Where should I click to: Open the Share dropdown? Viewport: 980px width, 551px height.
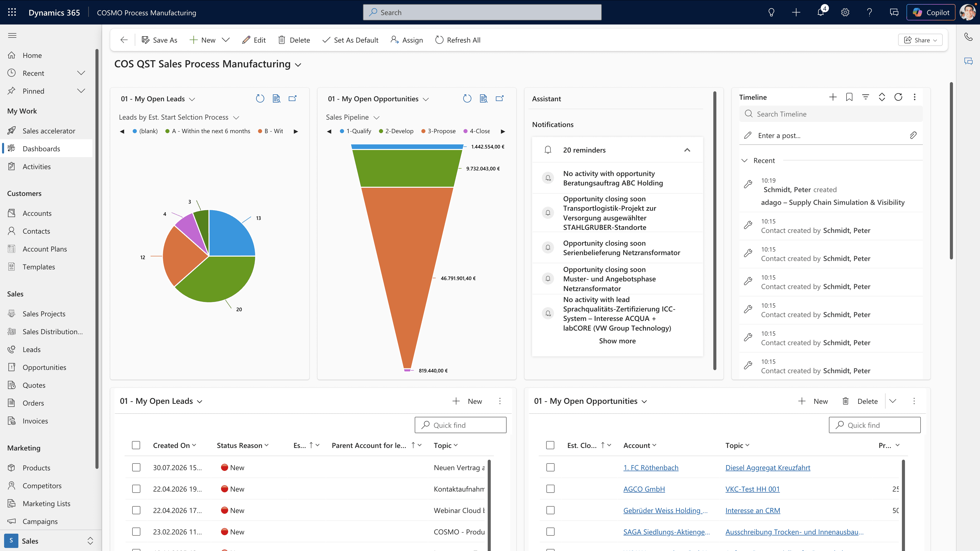pos(920,40)
